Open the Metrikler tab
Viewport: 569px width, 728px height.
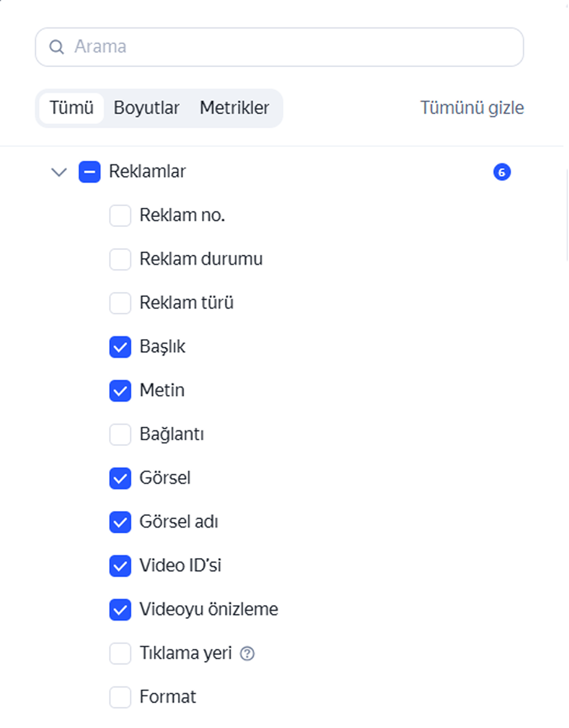pos(234,108)
